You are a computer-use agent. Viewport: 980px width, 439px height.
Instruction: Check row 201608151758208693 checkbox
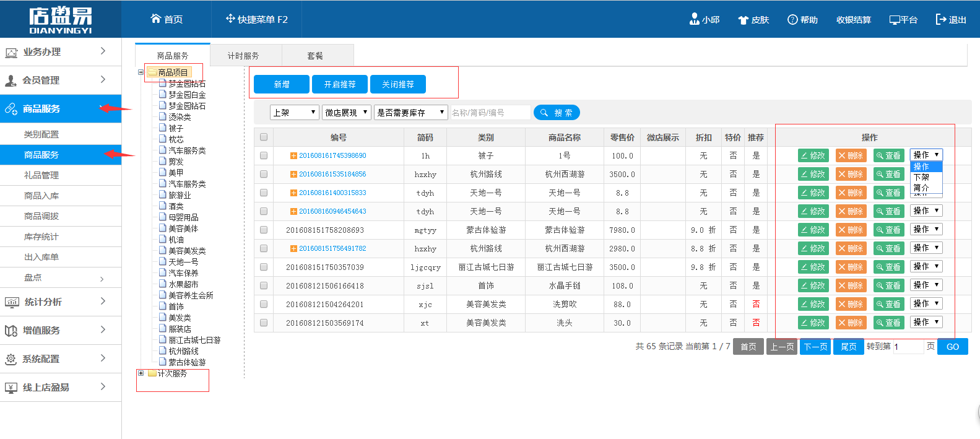coord(264,230)
